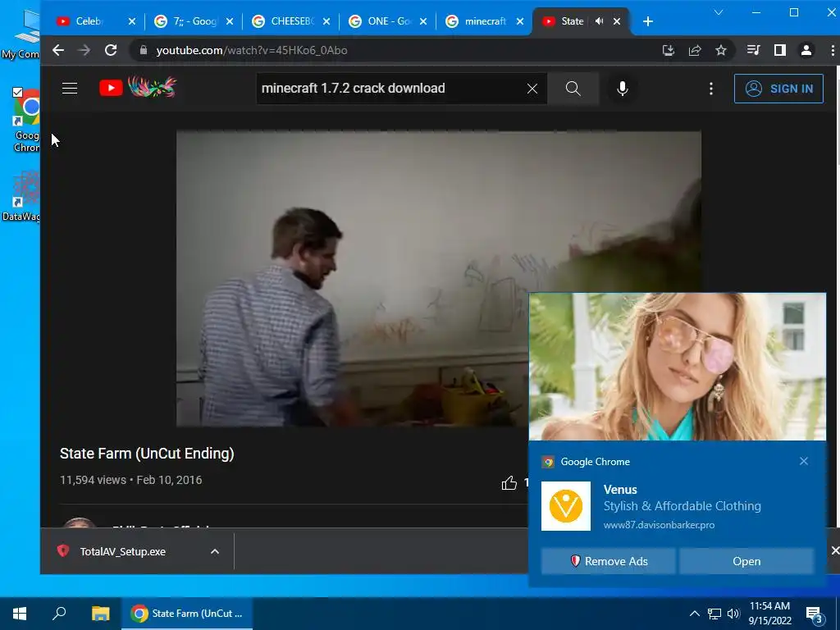Close the Celeb tab
The image size is (840, 630).
pos(132,21)
